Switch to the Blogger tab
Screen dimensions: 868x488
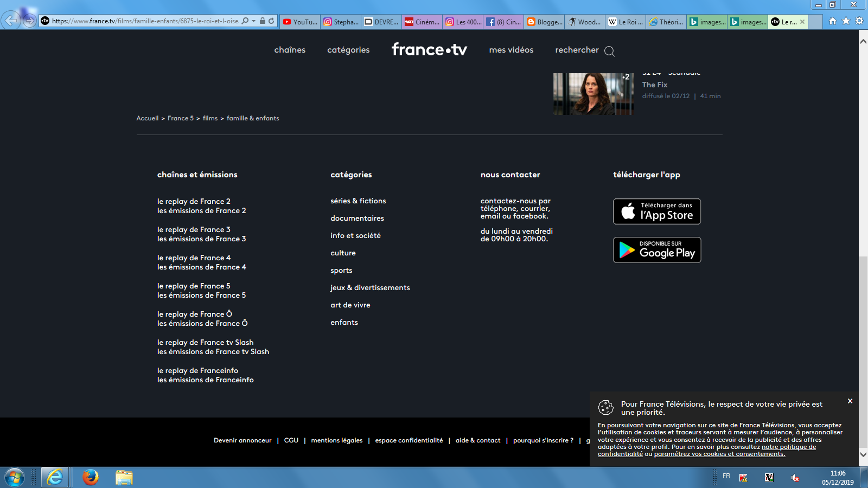point(544,22)
